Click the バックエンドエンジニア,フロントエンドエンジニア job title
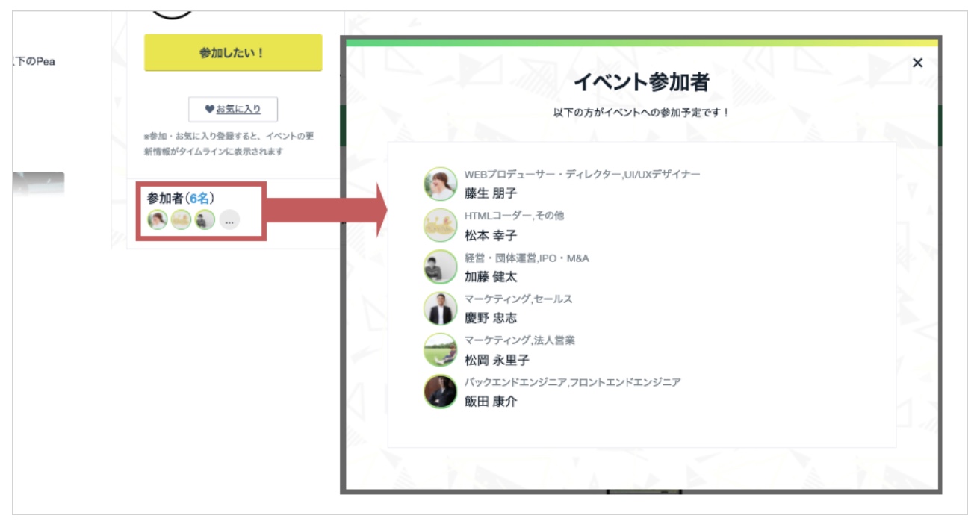 (573, 382)
